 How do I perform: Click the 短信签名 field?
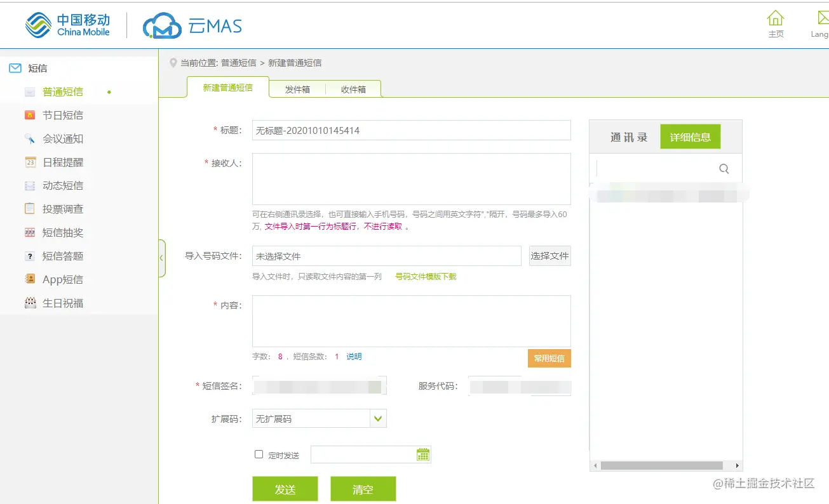point(320,386)
